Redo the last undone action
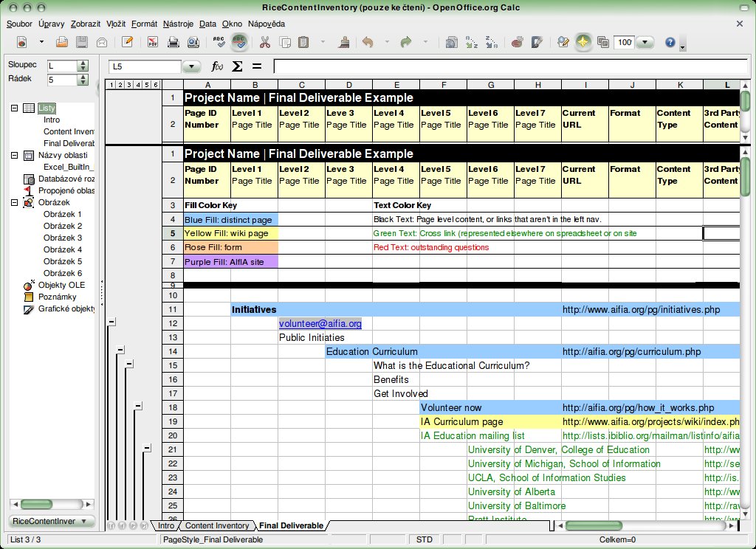 point(406,42)
